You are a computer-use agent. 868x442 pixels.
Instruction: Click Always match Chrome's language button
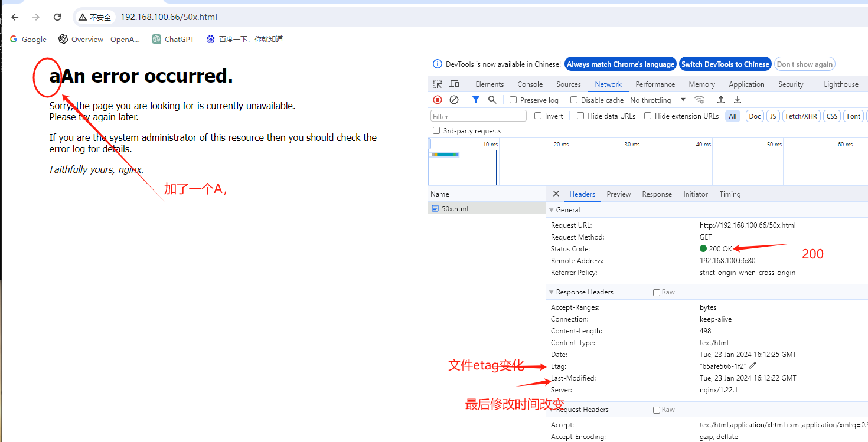pos(621,64)
